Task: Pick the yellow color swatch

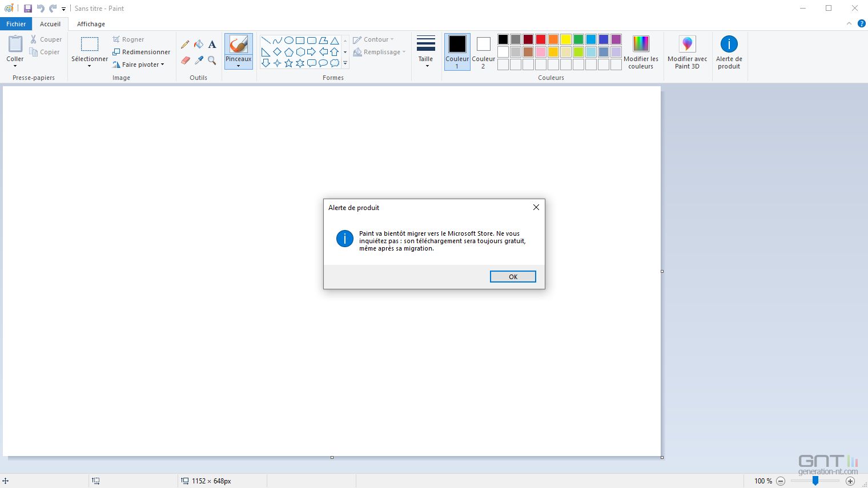Action: tap(566, 39)
